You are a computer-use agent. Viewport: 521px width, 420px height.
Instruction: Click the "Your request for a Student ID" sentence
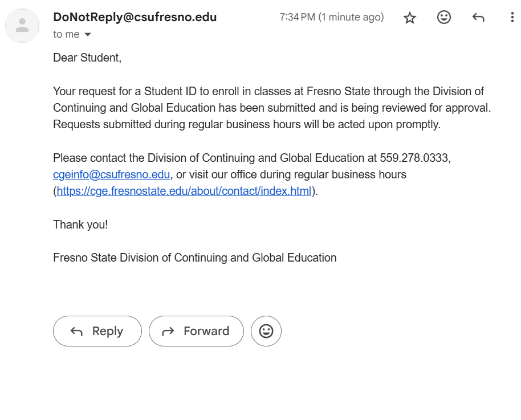[x=171, y=91]
